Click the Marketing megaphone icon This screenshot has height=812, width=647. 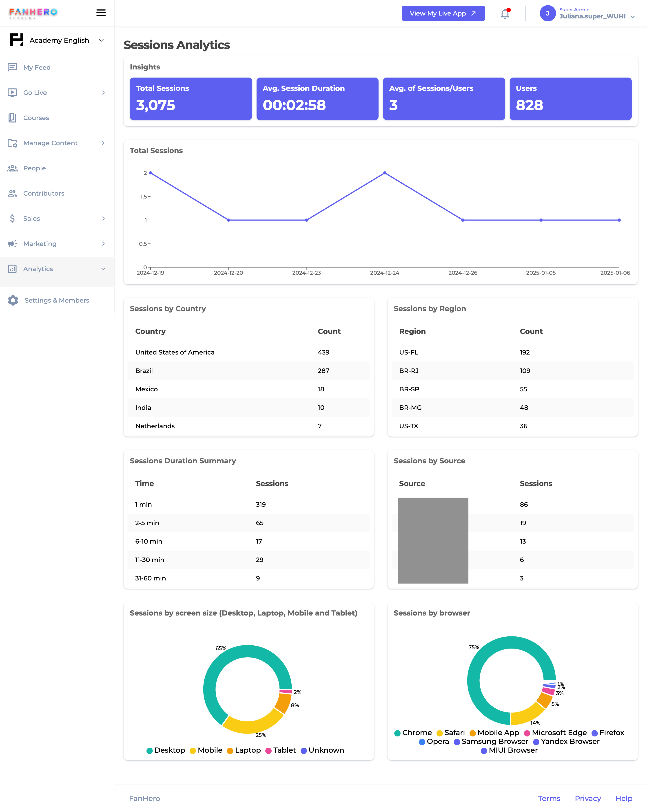tap(12, 244)
